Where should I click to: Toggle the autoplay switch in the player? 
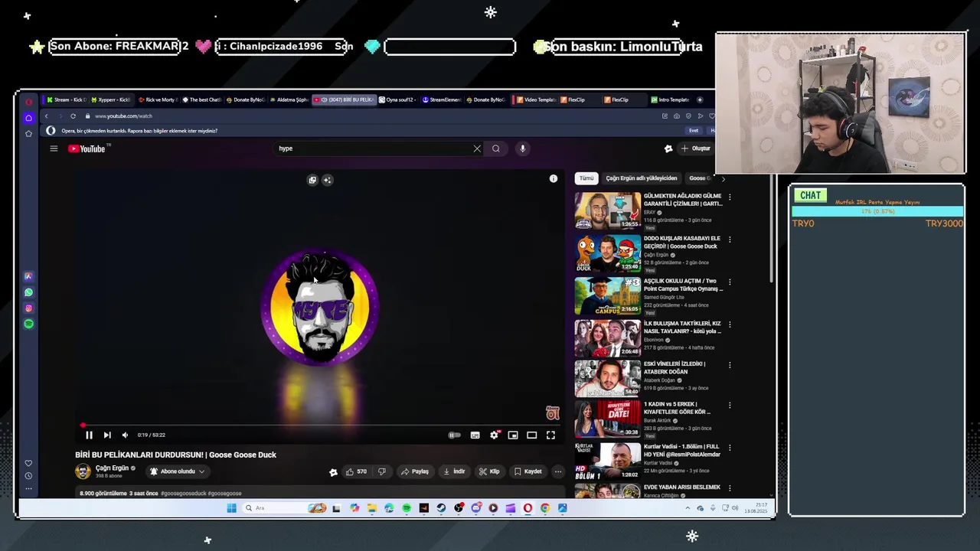(x=454, y=435)
